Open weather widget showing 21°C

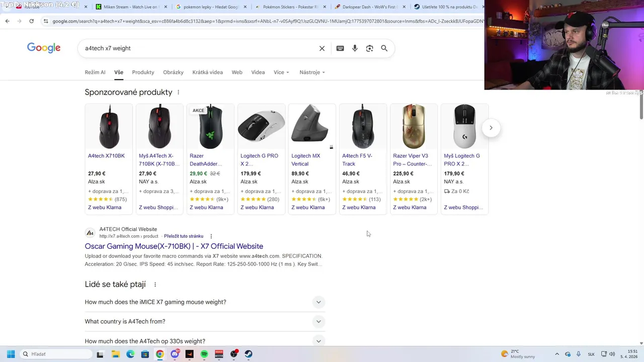point(518,354)
